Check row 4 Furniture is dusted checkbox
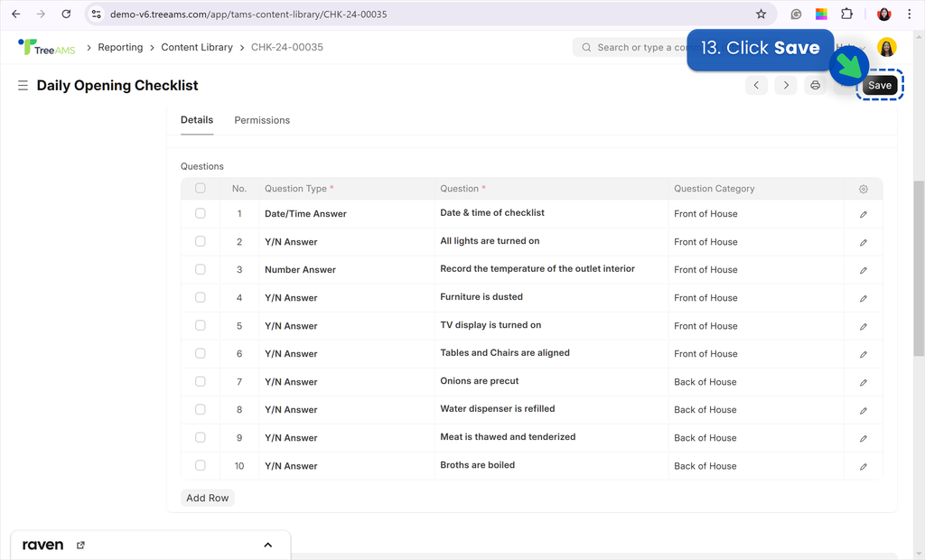 [x=200, y=297]
